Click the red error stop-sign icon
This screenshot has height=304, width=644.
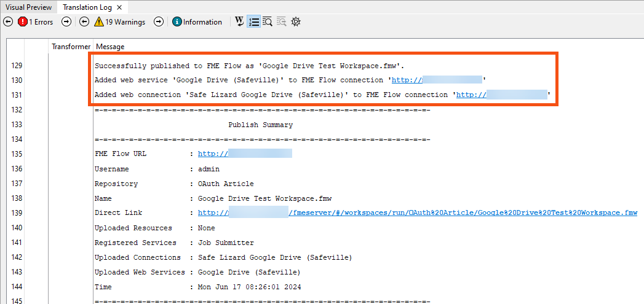[23, 22]
